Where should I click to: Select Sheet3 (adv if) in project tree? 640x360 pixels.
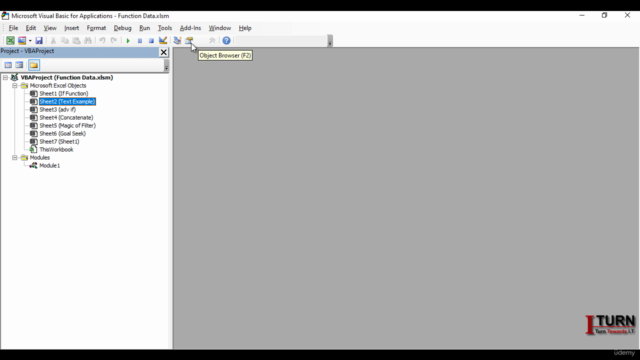point(58,109)
